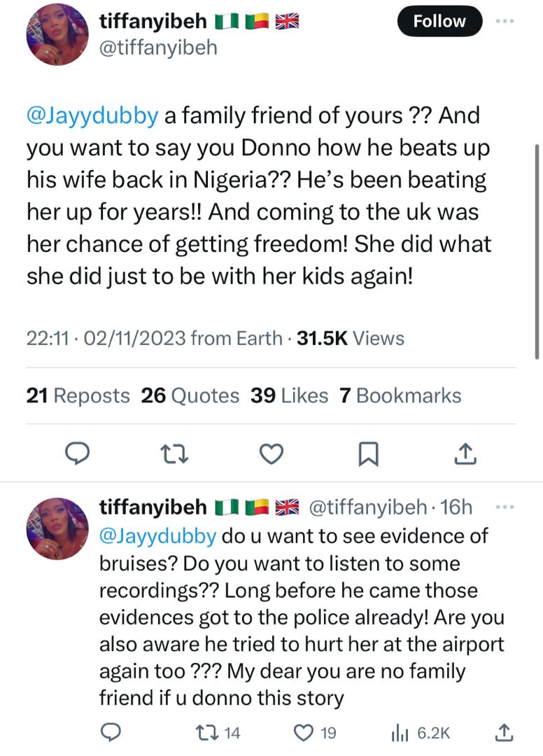Like the reply with 19 likes
The image size is (543, 756).
click(x=305, y=732)
